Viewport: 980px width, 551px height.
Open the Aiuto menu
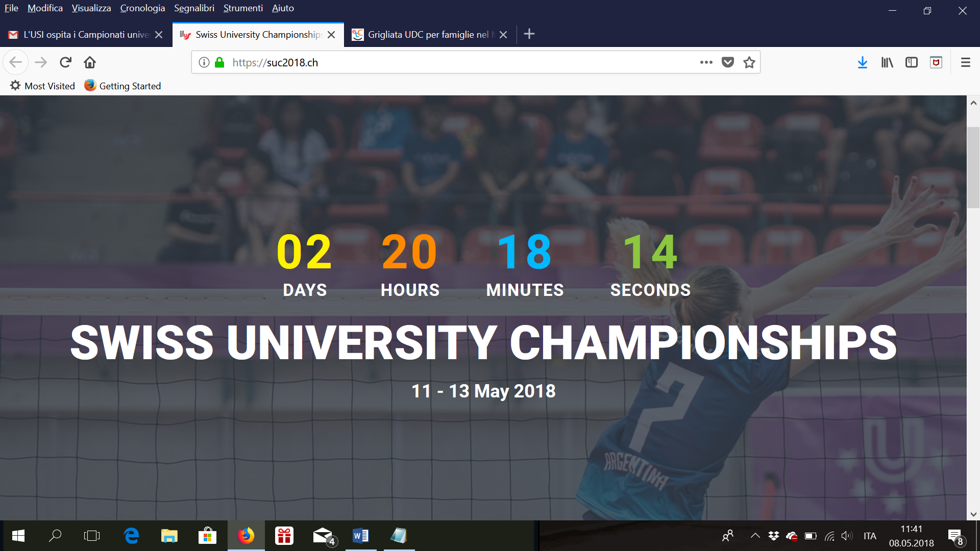pos(283,8)
